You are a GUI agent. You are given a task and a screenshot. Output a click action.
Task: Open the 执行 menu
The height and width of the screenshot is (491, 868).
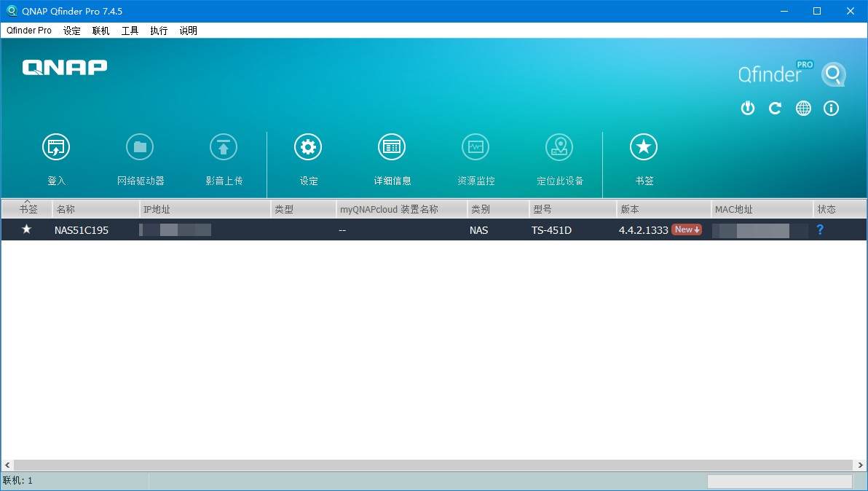[159, 31]
